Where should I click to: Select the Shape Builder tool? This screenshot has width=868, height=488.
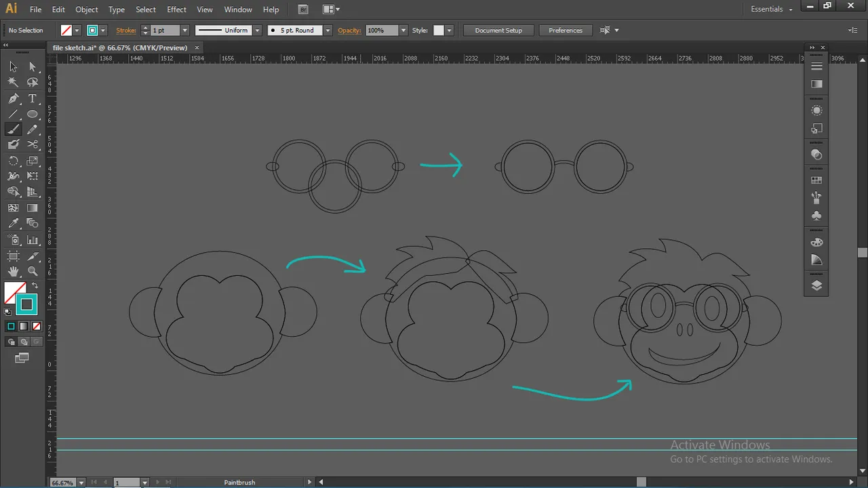pos(13,192)
